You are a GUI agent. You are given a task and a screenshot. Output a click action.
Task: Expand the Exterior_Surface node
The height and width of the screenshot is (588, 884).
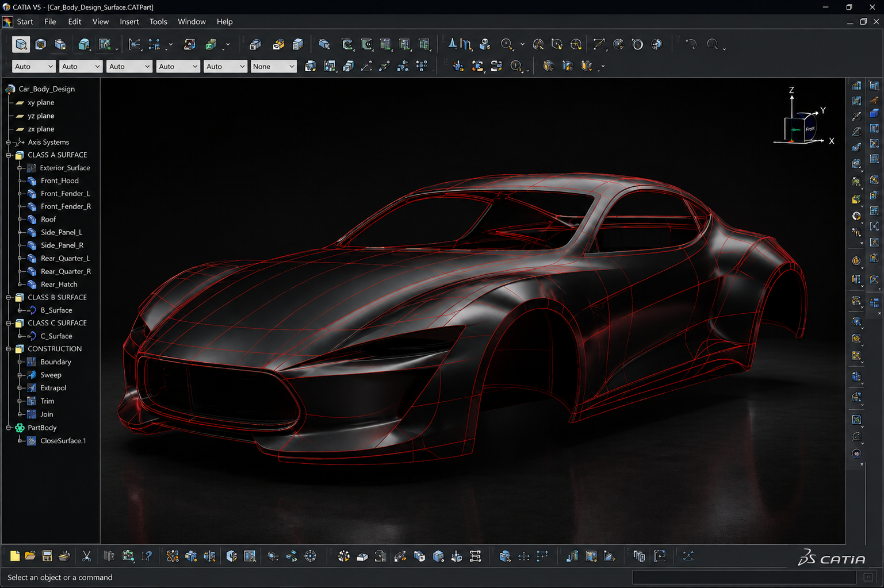click(20, 168)
